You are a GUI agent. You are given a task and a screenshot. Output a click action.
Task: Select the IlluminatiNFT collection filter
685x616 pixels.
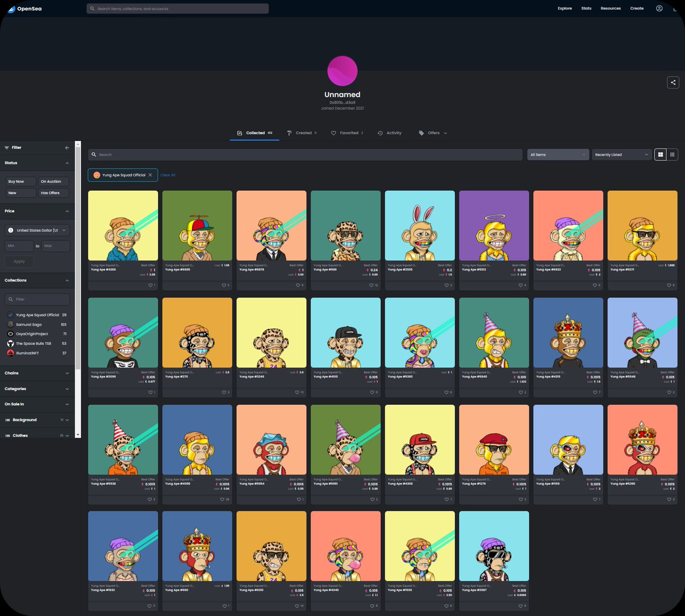click(x=37, y=353)
